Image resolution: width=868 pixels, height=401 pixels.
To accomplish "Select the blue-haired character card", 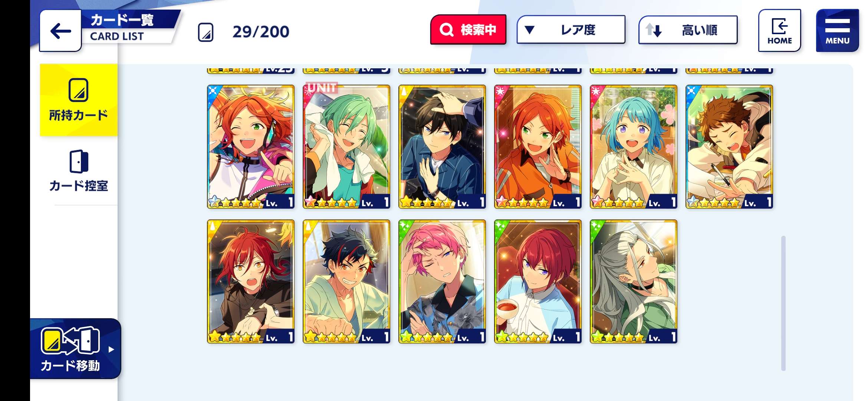I will (x=634, y=147).
